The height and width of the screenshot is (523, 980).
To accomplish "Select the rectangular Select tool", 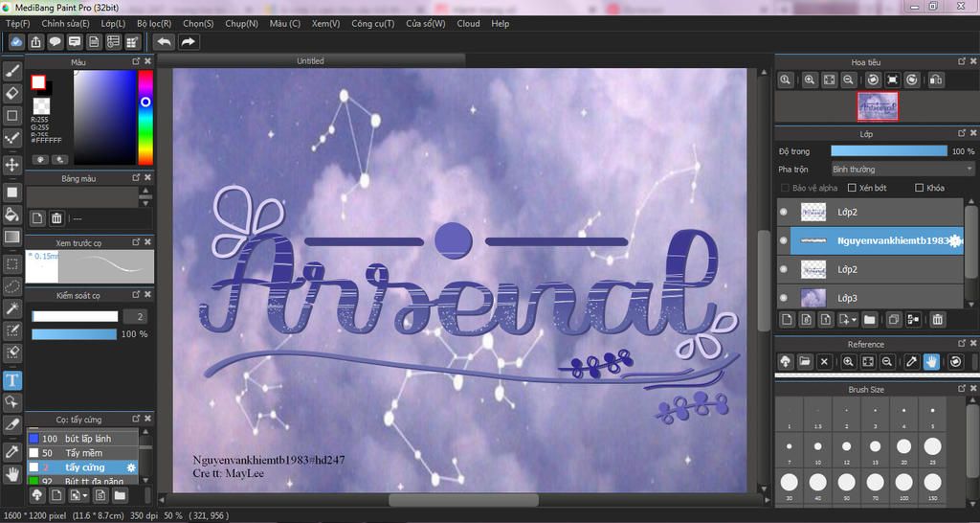I will click(11, 264).
